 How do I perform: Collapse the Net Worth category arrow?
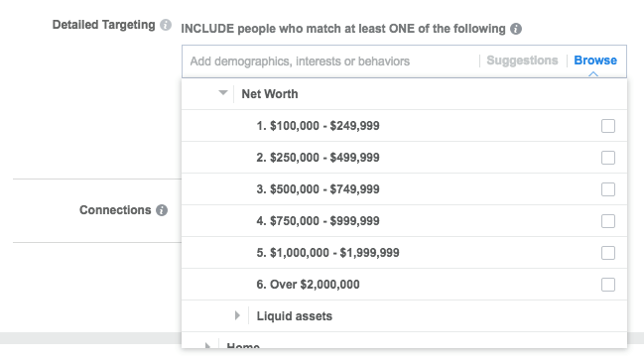coord(223,93)
